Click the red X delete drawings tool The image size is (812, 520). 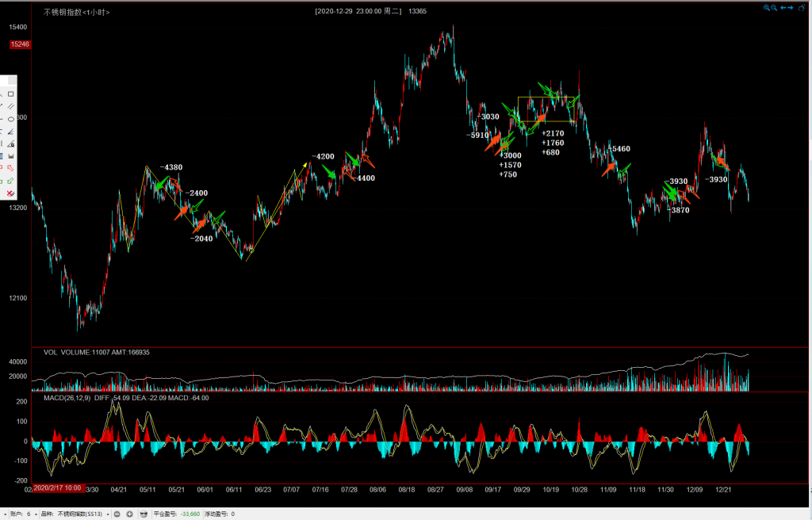[10, 193]
